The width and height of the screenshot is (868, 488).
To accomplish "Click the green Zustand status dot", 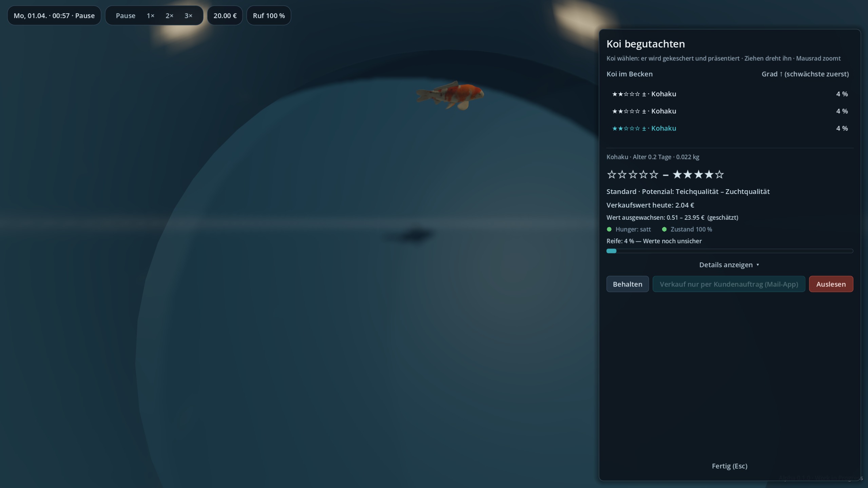I will (x=664, y=229).
